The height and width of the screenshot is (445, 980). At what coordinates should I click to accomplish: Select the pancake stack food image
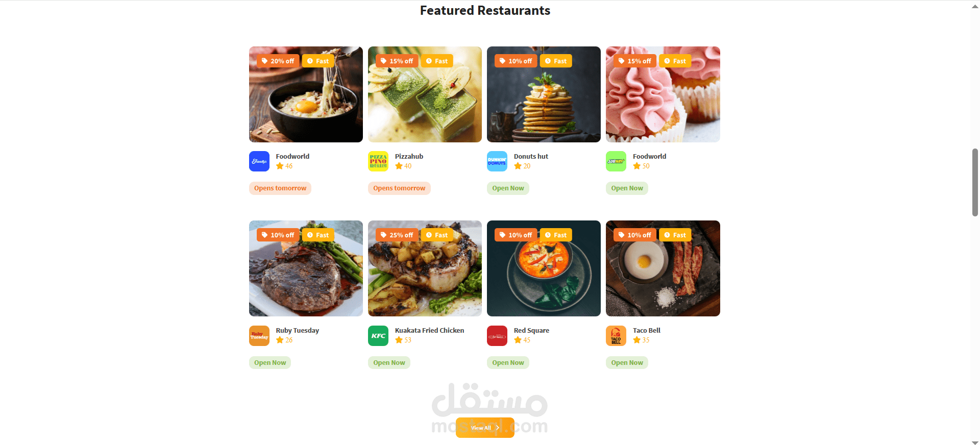point(544,94)
